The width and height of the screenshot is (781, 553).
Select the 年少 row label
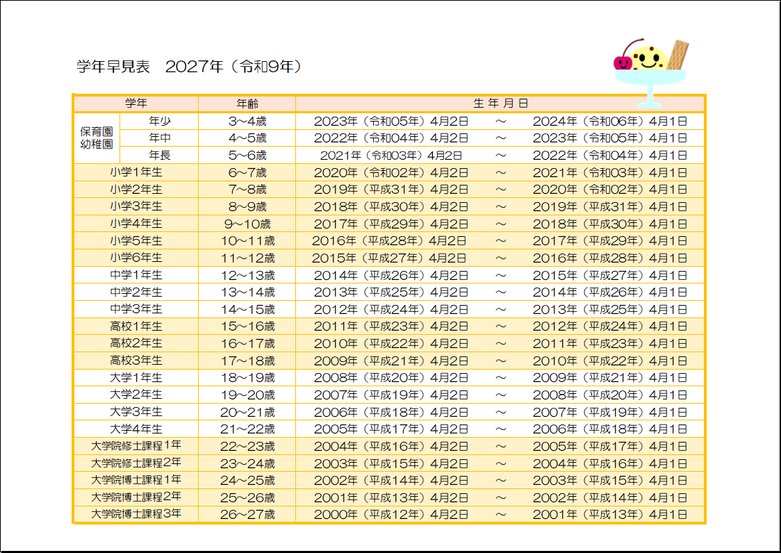(159, 121)
